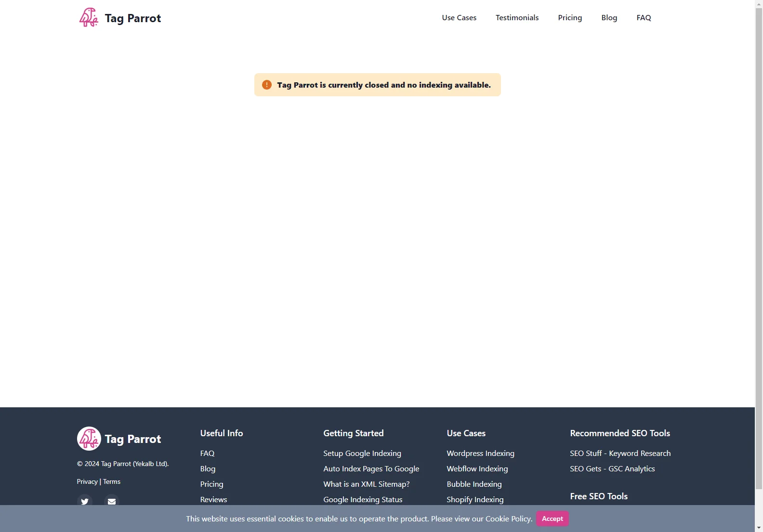Open Bubble Indexing link
The image size is (763, 532).
tap(474, 484)
